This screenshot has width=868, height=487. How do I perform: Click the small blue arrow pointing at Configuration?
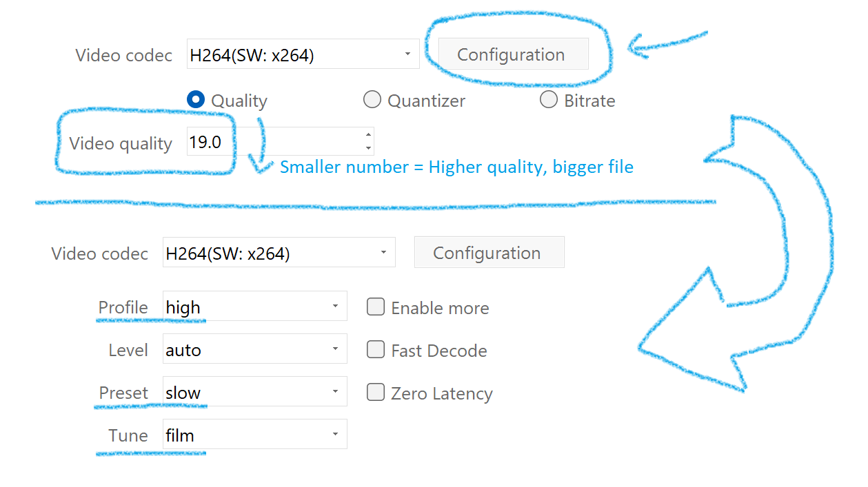pyautogui.click(x=667, y=44)
